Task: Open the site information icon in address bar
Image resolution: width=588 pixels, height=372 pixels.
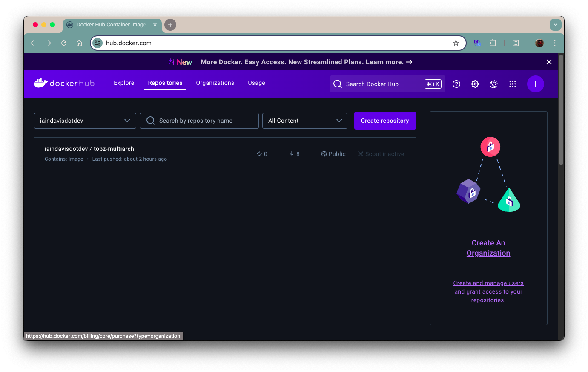Action: 98,43
